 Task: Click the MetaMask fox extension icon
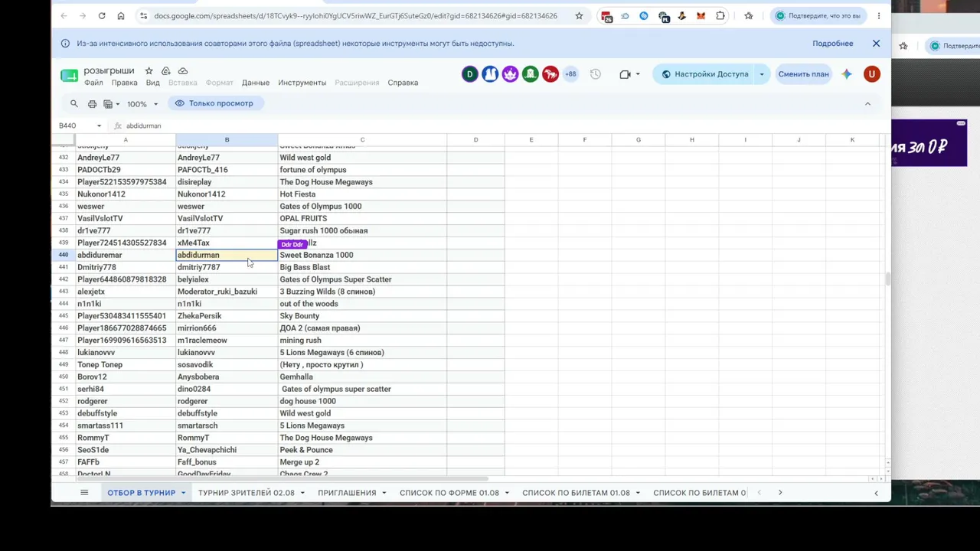pos(701,15)
